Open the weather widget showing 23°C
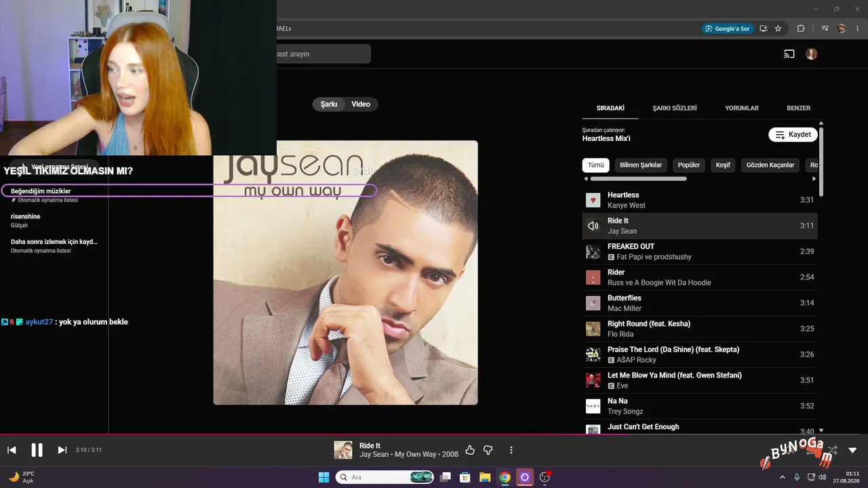Viewport: 868px width, 488px height. (22, 477)
